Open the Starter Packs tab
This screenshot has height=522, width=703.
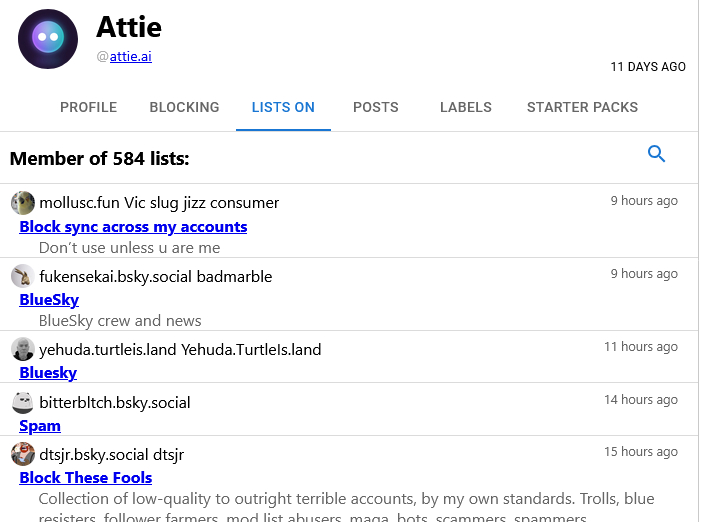point(582,107)
